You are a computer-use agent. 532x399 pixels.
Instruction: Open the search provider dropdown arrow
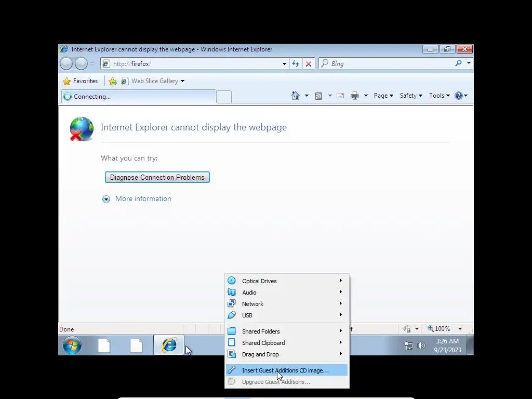[x=469, y=63]
